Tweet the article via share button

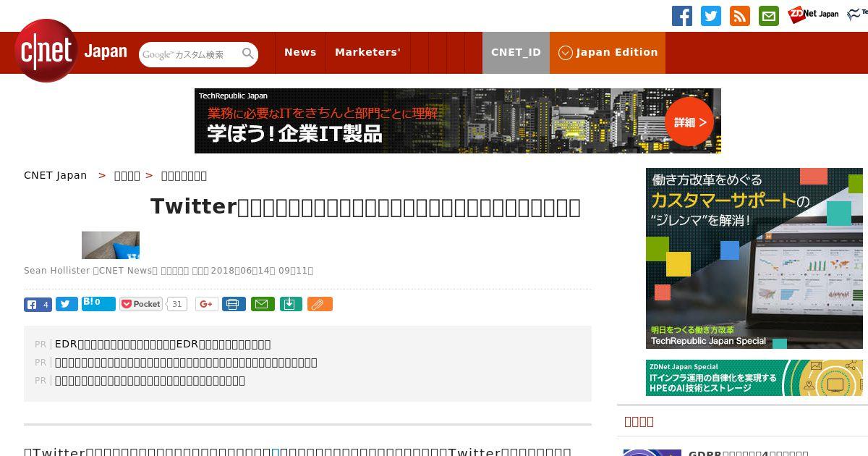[x=67, y=305]
